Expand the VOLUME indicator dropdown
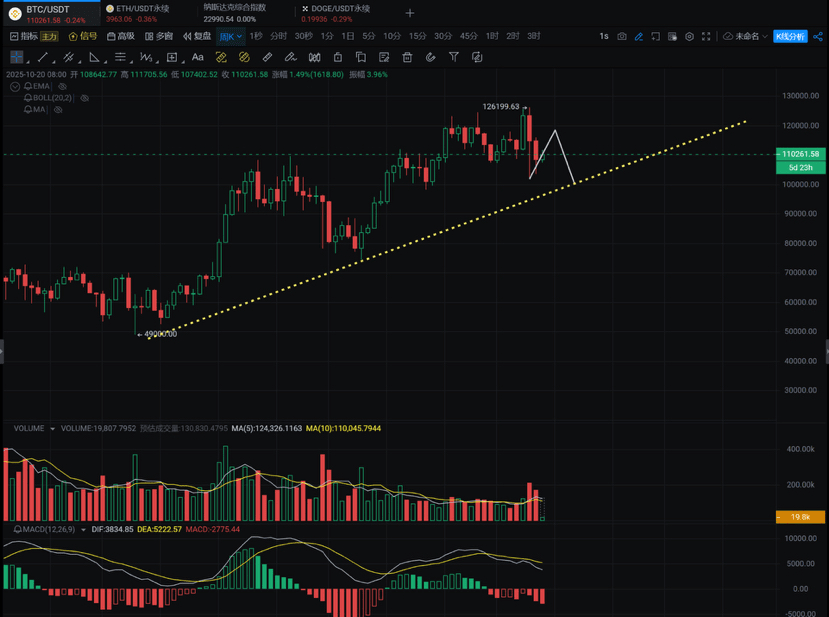 [x=52, y=428]
